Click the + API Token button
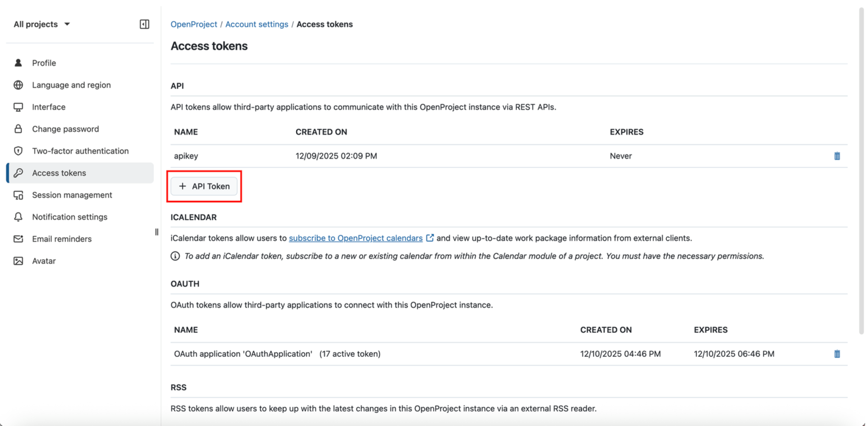This screenshot has height=426, width=868. (x=204, y=186)
